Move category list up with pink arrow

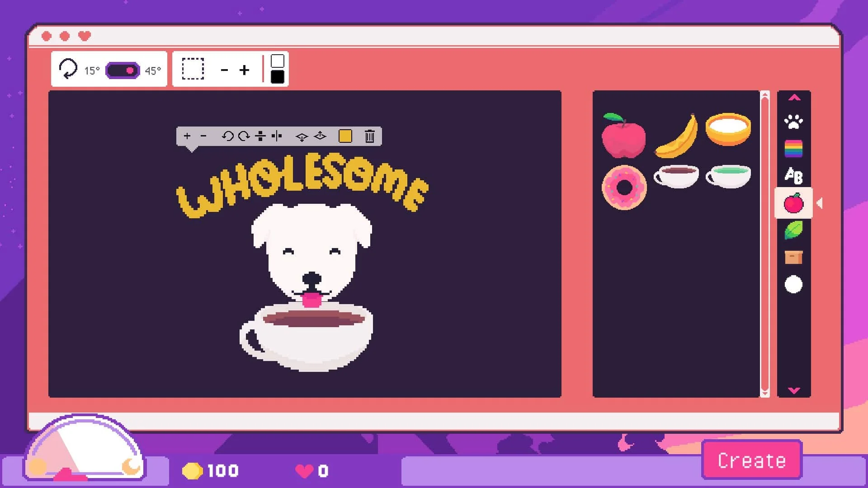[794, 98]
